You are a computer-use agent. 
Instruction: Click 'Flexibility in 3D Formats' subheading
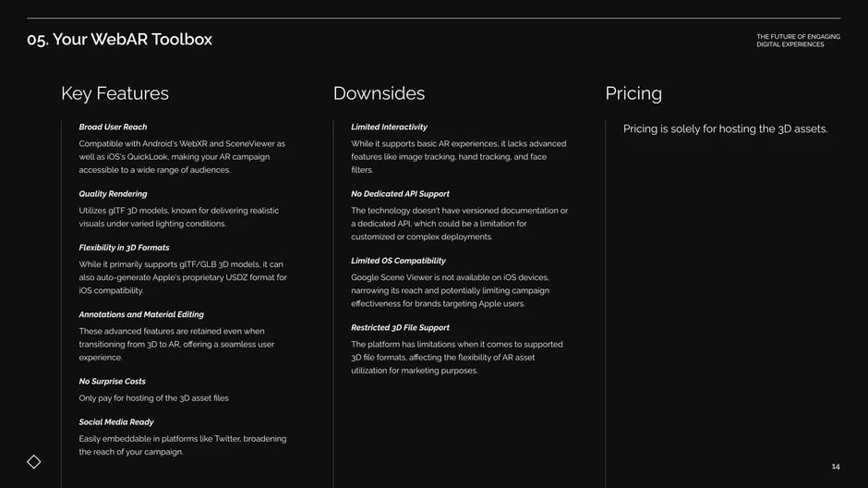124,248
